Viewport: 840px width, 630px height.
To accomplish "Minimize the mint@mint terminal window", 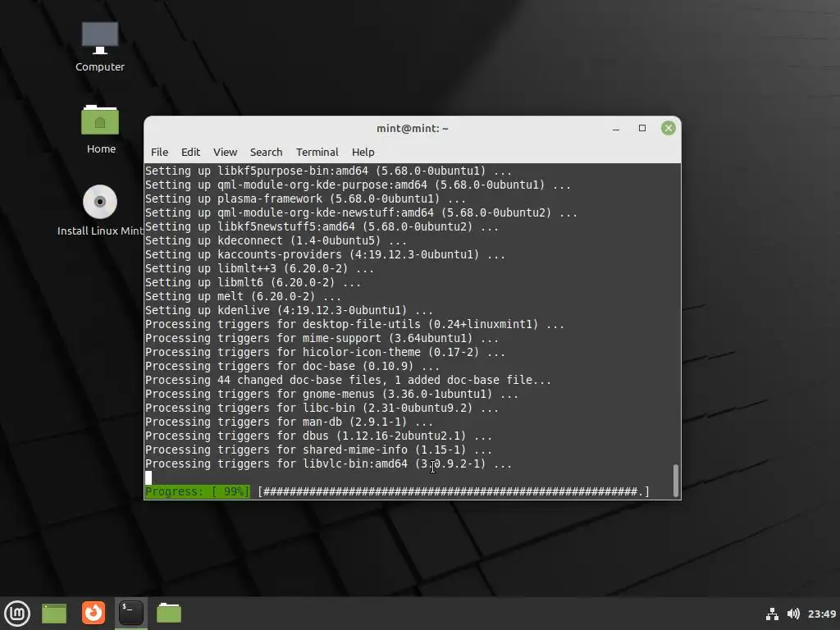I will pyautogui.click(x=616, y=129).
